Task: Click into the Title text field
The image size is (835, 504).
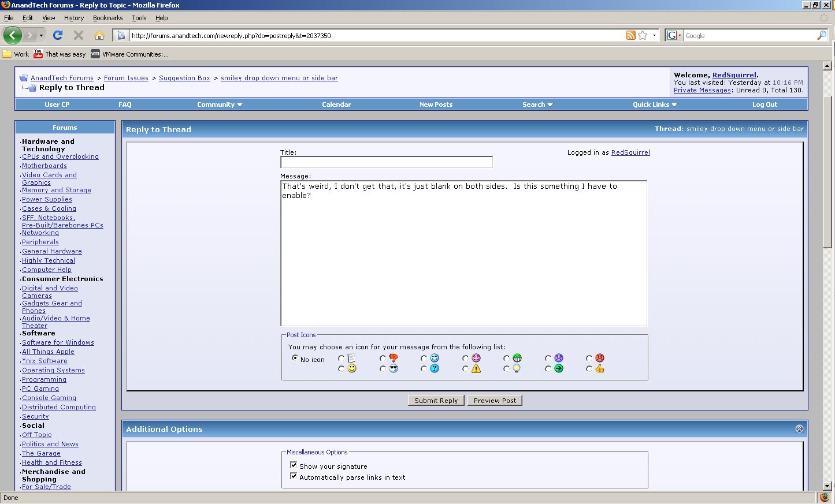Action: 386,162
